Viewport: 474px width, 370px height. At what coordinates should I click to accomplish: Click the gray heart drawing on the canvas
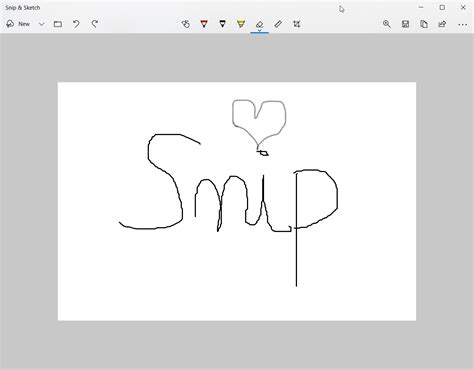click(259, 123)
